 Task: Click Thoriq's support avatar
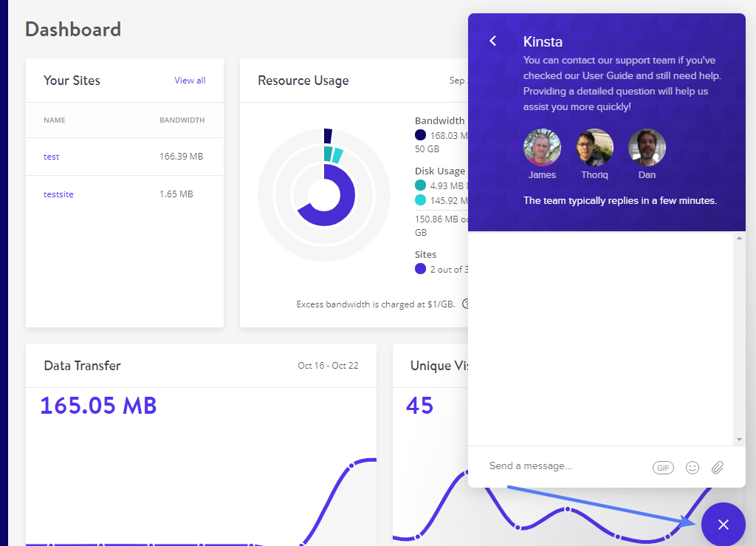pyautogui.click(x=594, y=147)
